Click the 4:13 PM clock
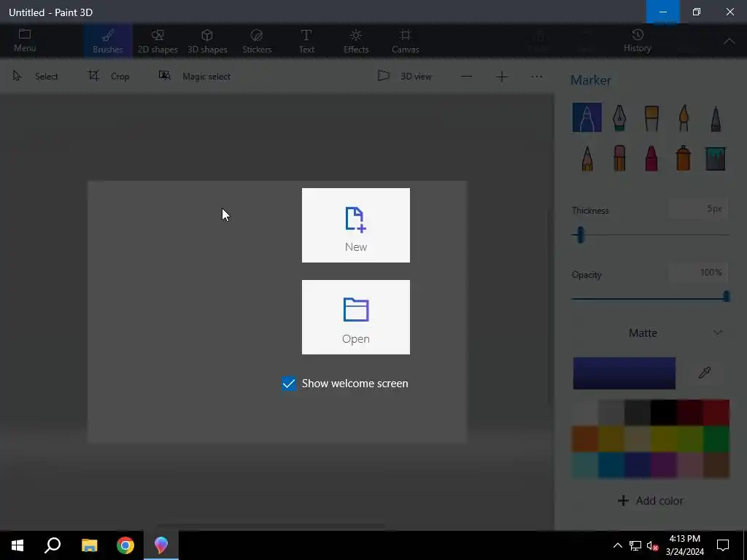 [x=684, y=539]
